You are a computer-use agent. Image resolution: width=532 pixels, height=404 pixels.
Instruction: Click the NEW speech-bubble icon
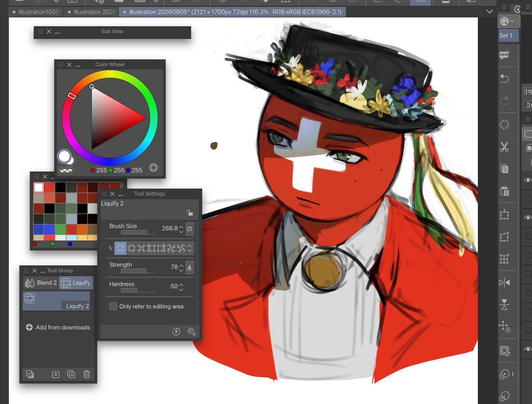coord(504,55)
